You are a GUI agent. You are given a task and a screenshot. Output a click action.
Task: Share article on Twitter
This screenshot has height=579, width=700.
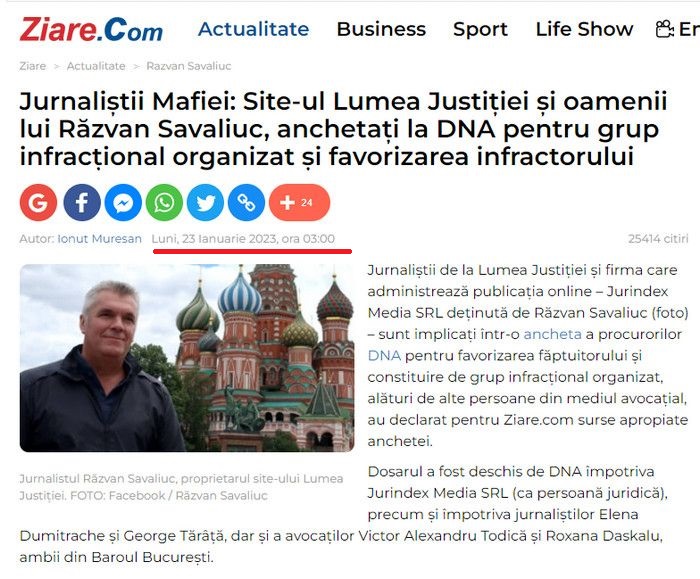click(x=205, y=202)
